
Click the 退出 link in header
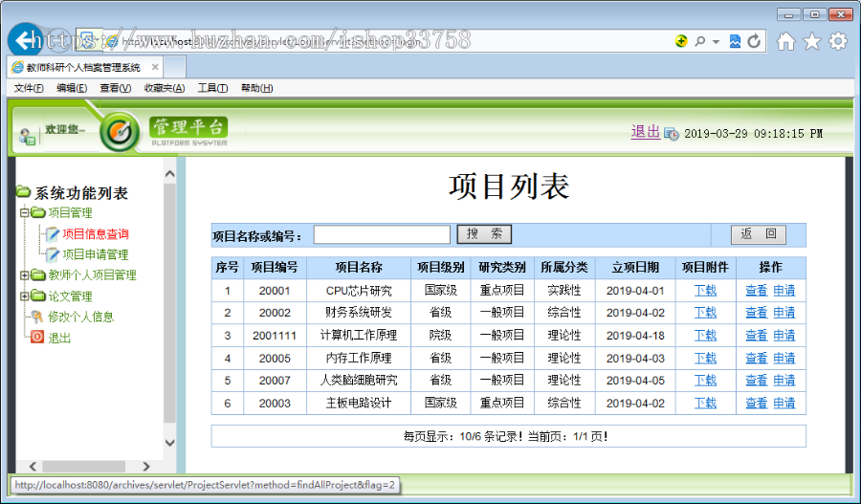click(645, 132)
